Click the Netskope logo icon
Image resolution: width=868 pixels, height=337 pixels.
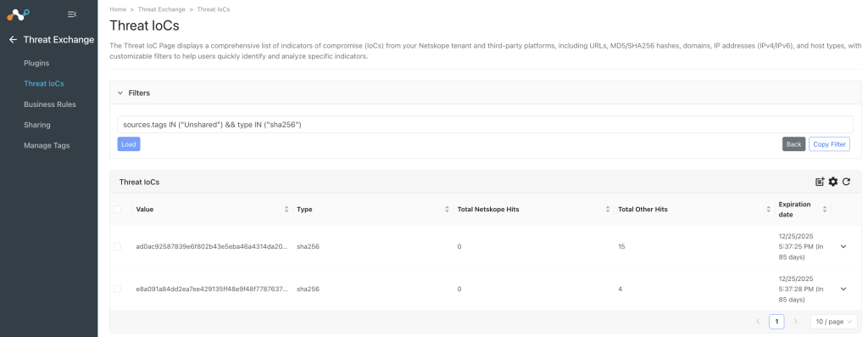[x=19, y=14]
